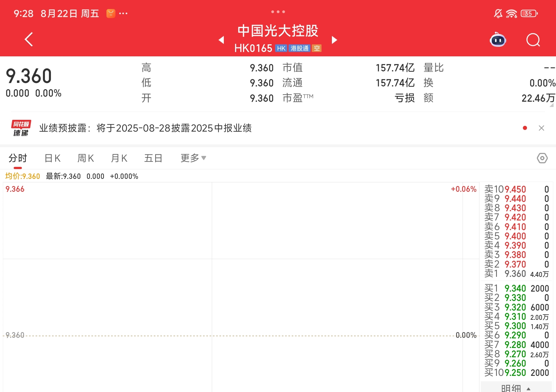
Task: Tap the 港股通 badge
Action: [299, 48]
